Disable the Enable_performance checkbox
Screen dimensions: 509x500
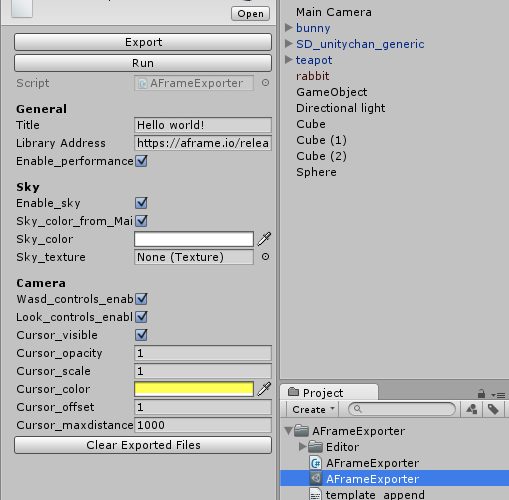(141, 161)
